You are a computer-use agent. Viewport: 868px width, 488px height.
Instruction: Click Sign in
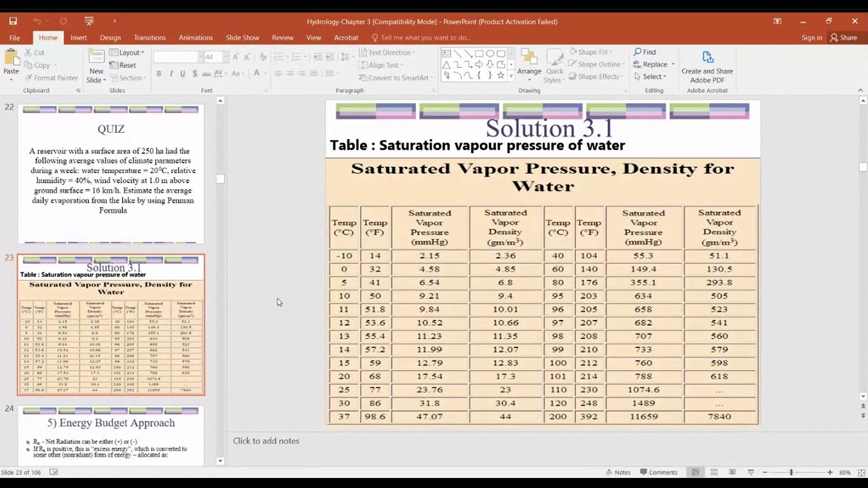pos(811,38)
